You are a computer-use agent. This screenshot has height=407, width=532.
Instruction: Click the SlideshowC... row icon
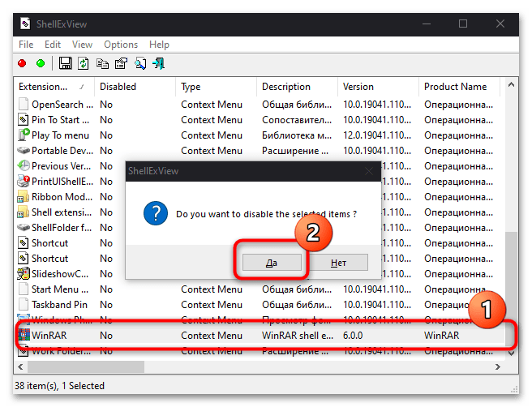[24, 274]
